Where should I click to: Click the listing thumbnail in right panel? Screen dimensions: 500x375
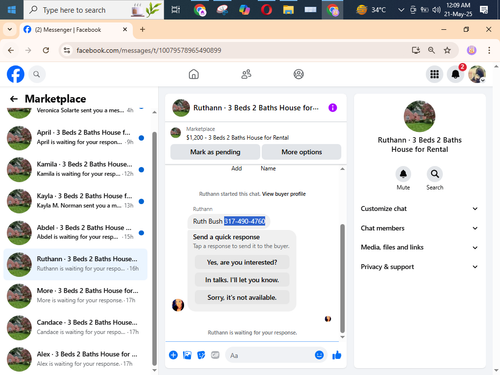[419, 116]
